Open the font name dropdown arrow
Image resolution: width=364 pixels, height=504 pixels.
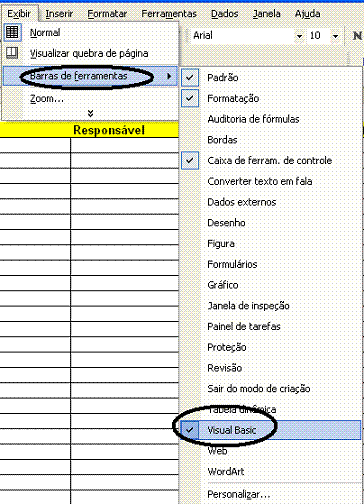click(x=299, y=36)
